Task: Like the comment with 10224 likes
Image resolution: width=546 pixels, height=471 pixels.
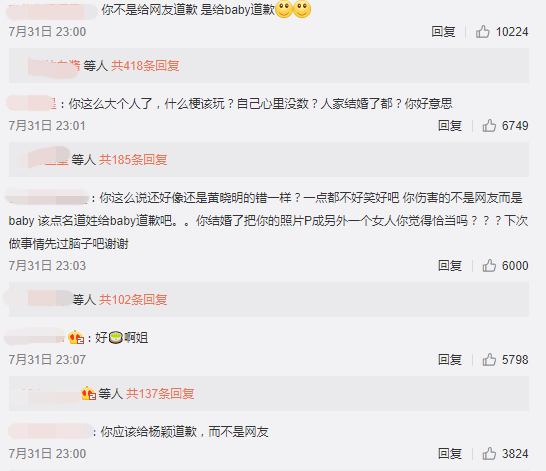Action: (483, 32)
